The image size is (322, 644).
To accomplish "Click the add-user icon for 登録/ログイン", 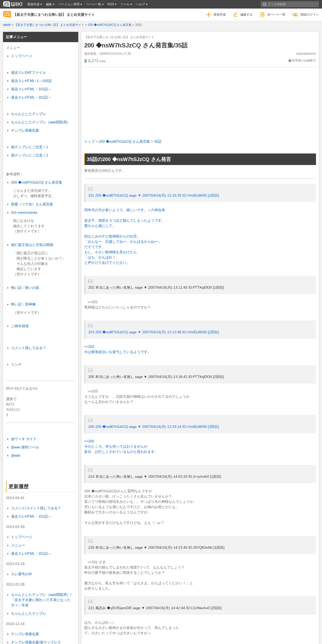I will pos(295,15).
